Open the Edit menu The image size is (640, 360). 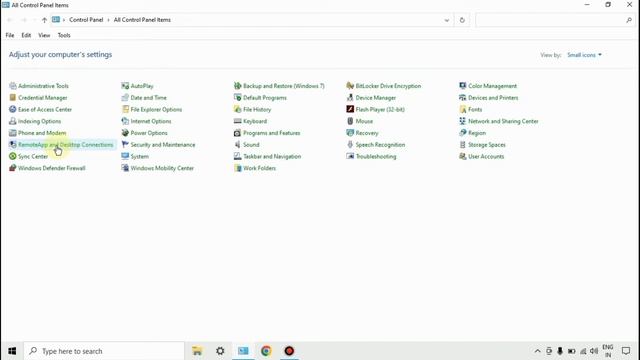[x=26, y=35]
